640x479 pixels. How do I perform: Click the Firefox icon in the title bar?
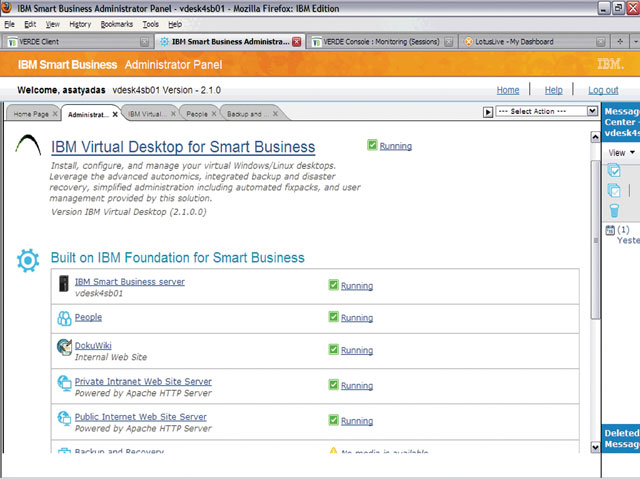7,8
